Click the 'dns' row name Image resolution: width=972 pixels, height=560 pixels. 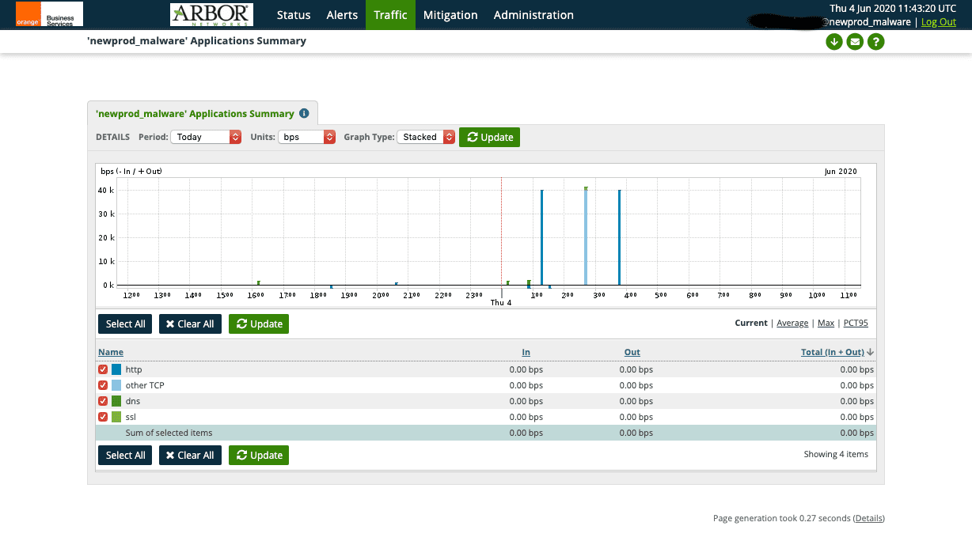pyautogui.click(x=133, y=401)
